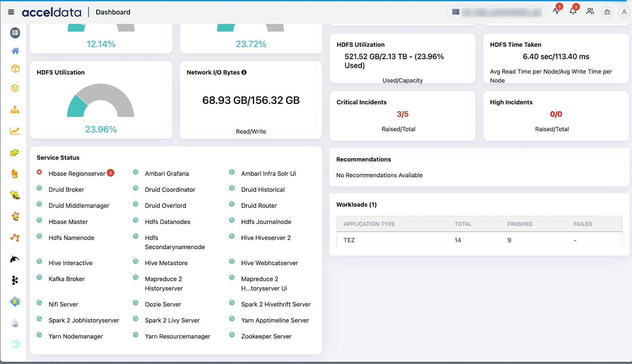Click Druid Router in Service Status
632x364 pixels.
tap(259, 206)
